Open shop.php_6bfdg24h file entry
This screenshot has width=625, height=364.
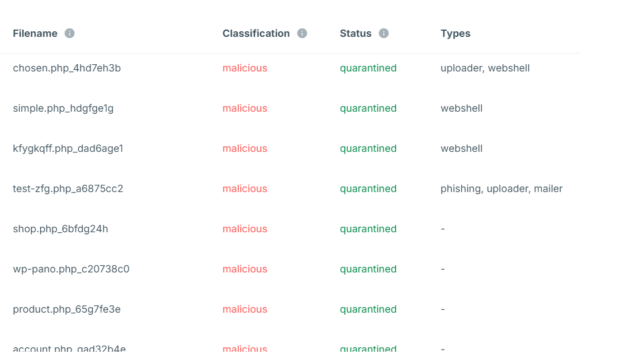click(60, 229)
